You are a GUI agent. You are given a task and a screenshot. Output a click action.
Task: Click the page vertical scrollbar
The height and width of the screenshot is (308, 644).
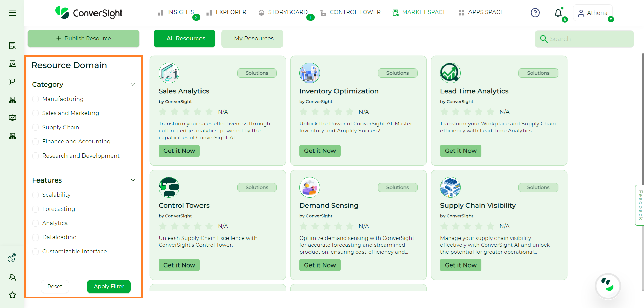coord(643,172)
